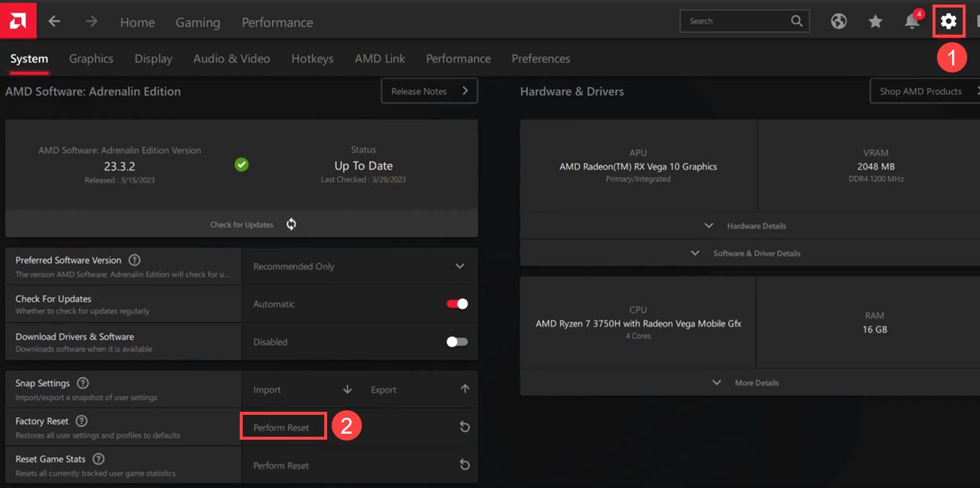
Task: Go to Home in top navigation
Action: tap(137, 23)
